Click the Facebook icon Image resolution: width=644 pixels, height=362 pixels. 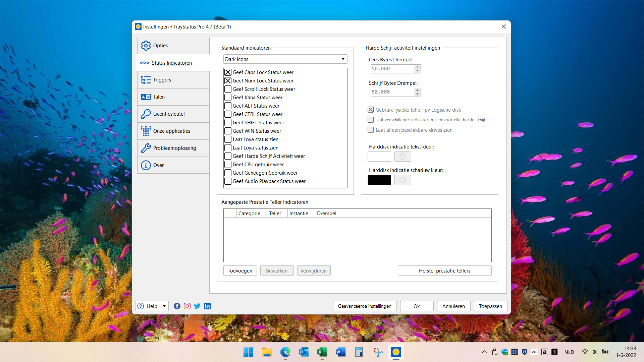177,306
